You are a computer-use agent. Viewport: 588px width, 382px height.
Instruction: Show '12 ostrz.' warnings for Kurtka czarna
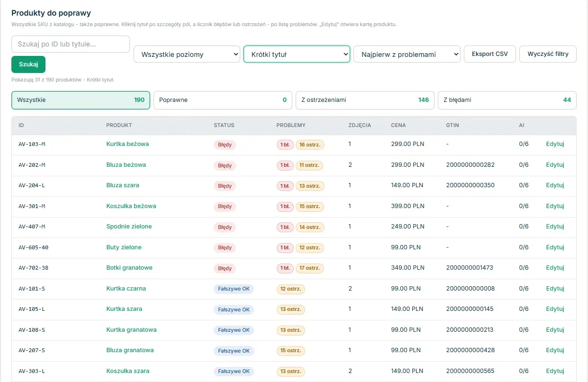click(x=291, y=289)
